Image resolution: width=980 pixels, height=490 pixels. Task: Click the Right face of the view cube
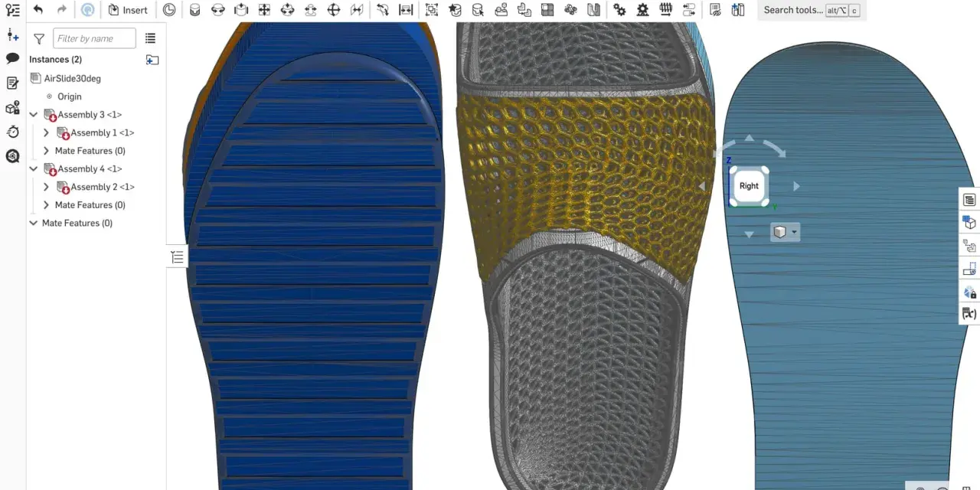point(749,186)
